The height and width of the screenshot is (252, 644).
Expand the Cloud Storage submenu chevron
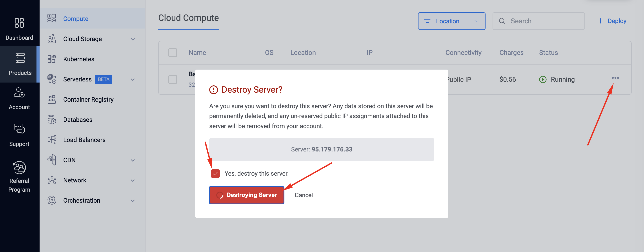coord(133,39)
